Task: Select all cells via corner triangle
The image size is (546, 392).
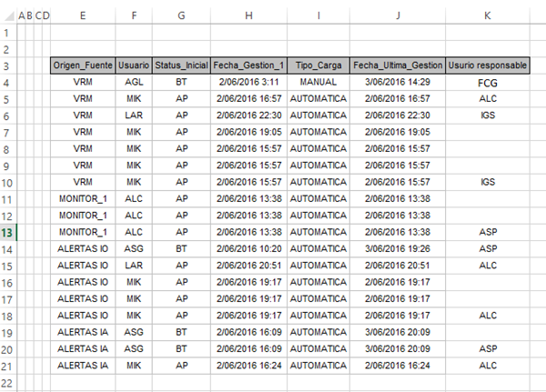Action: [8, 15]
